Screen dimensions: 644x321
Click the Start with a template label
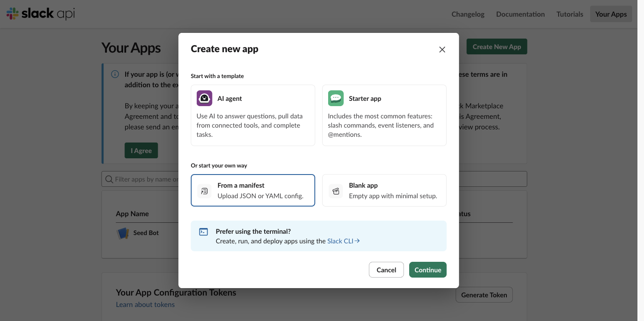[217, 76]
